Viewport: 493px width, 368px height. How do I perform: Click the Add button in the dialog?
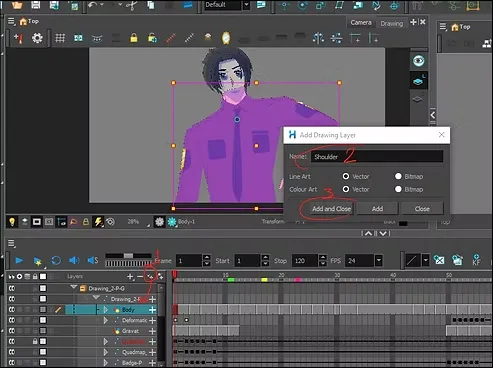(x=377, y=209)
